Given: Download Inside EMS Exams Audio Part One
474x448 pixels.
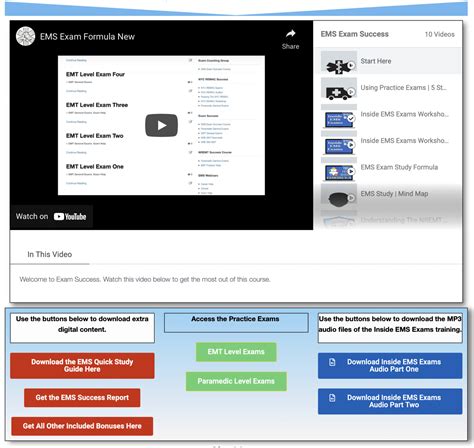Looking at the screenshot, I should (x=390, y=366).
